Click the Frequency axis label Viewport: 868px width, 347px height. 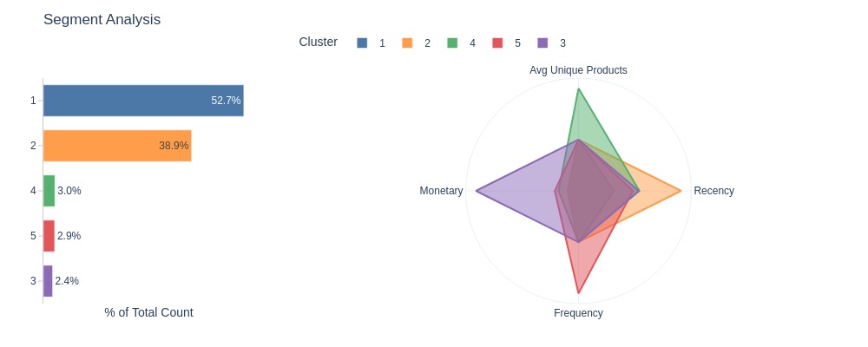578,313
